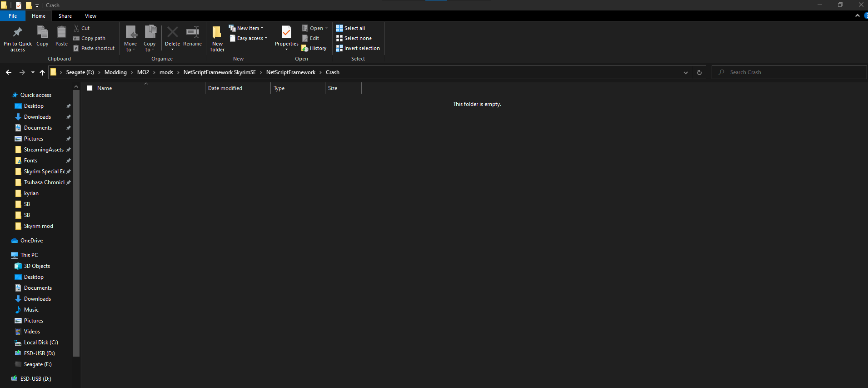
Task: Open Skyrim Special Edition pinned folder
Action: 44,171
